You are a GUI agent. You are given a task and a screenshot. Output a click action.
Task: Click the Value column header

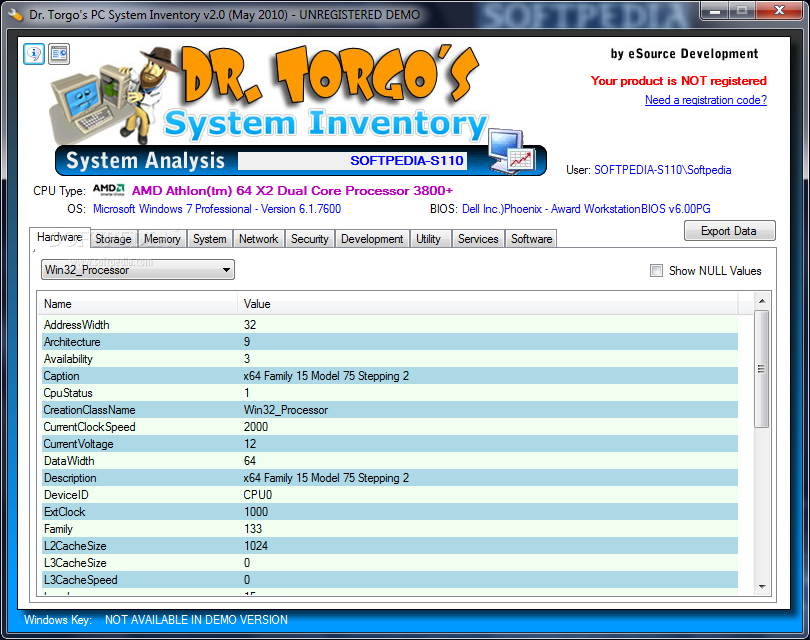pos(487,304)
